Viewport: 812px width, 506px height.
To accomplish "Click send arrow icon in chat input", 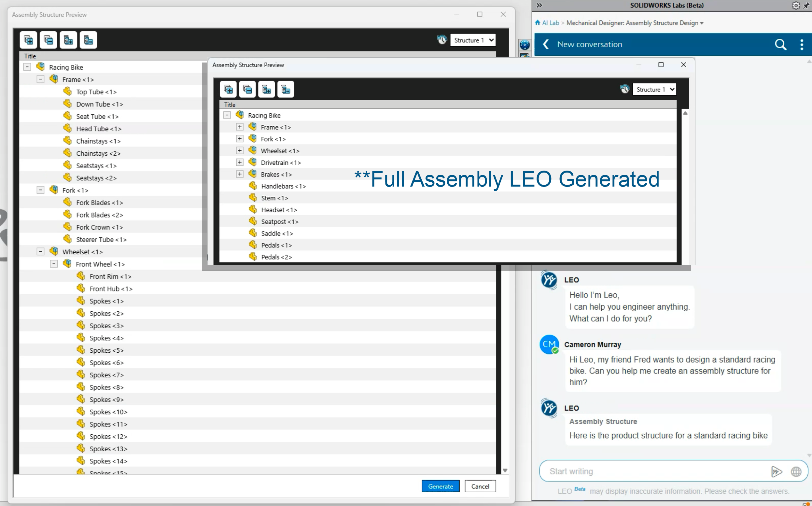I will point(776,471).
